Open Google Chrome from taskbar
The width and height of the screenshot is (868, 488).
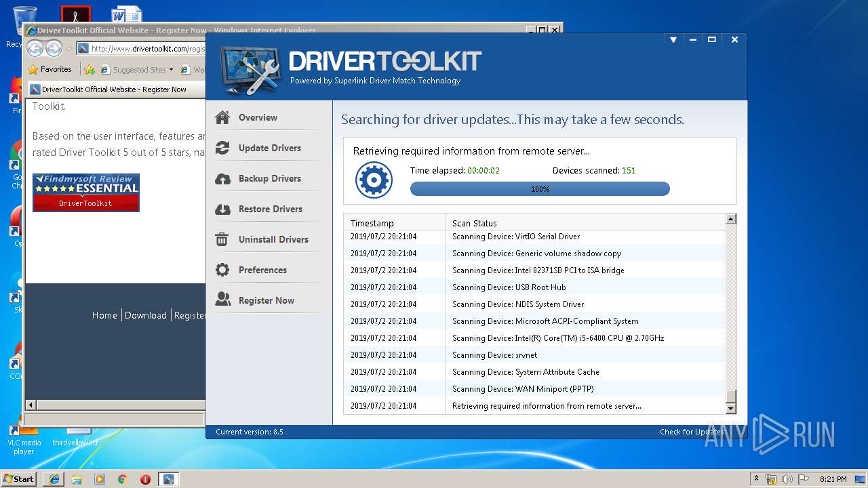(123, 479)
